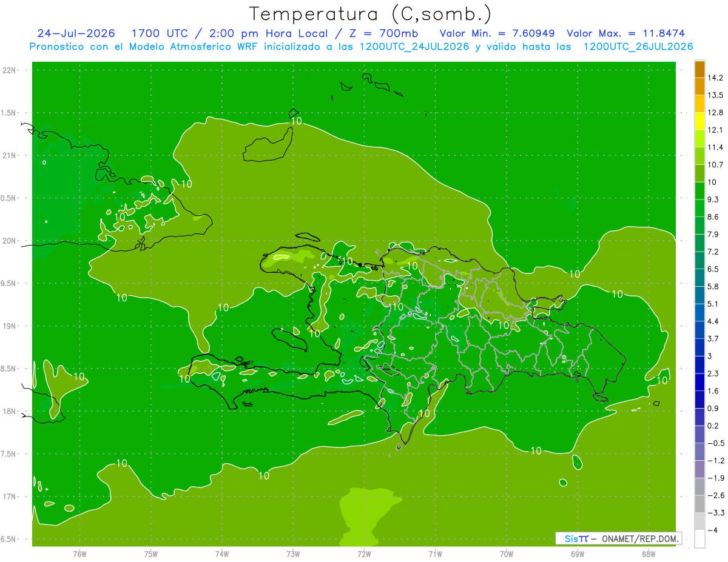Click the dark orange swatch above 14.2
The height and width of the screenshot is (562, 728).
pyautogui.click(x=699, y=69)
